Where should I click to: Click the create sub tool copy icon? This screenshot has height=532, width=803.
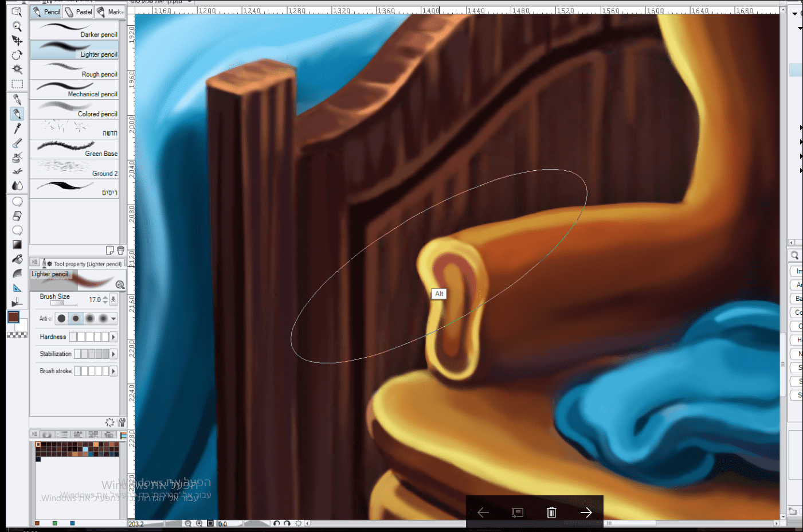(110, 250)
